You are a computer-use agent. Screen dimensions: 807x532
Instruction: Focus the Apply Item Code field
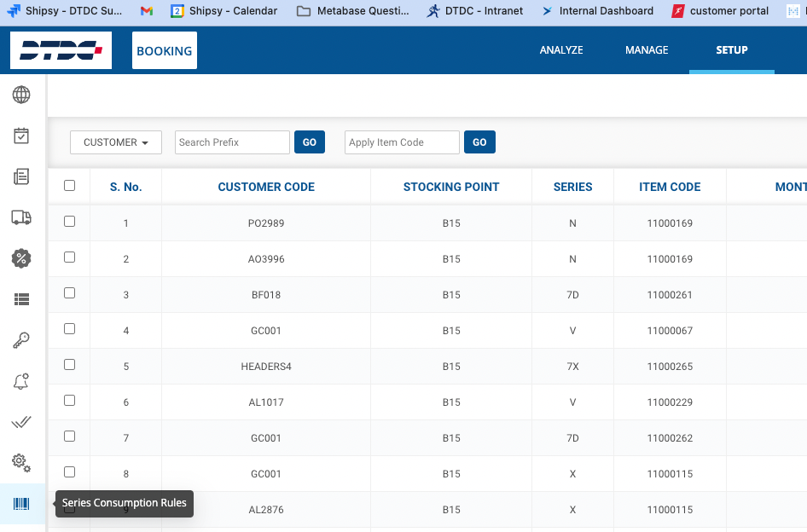pos(402,142)
